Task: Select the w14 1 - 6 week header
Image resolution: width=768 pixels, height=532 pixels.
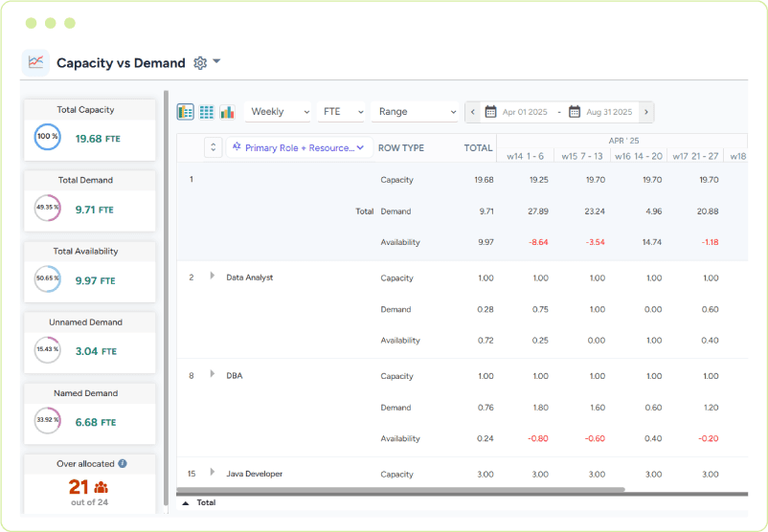Action: tap(525, 156)
